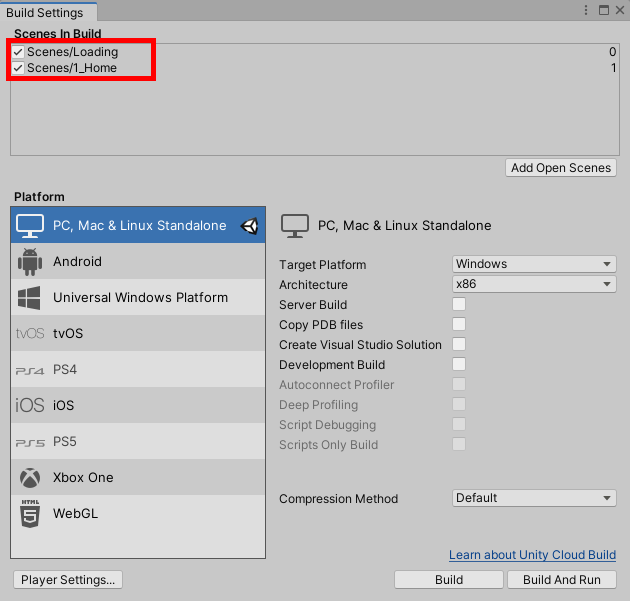Select the Android platform icon
This screenshot has width=630, height=601.
click(x=30, y=262)
